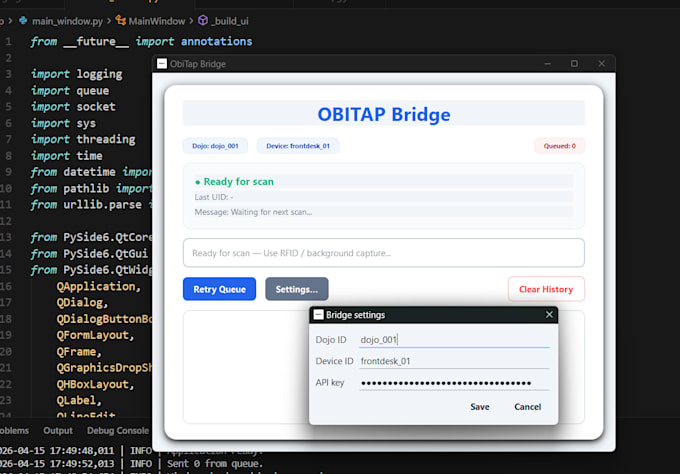Select the Device: frontdesk_01 badge
The image size is (680, 474).
[298, 146]
